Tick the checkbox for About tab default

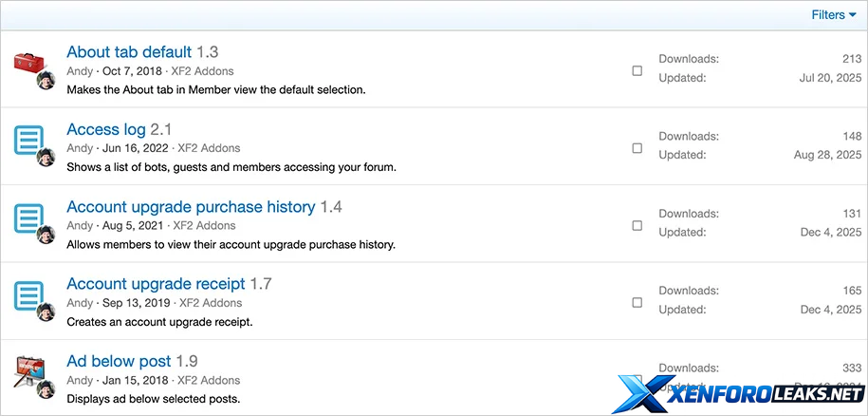(637, 70)
